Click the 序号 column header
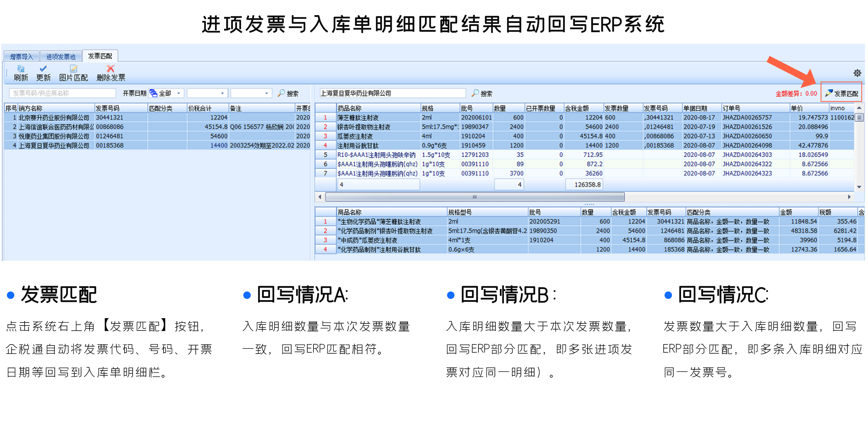 (11, 108)
